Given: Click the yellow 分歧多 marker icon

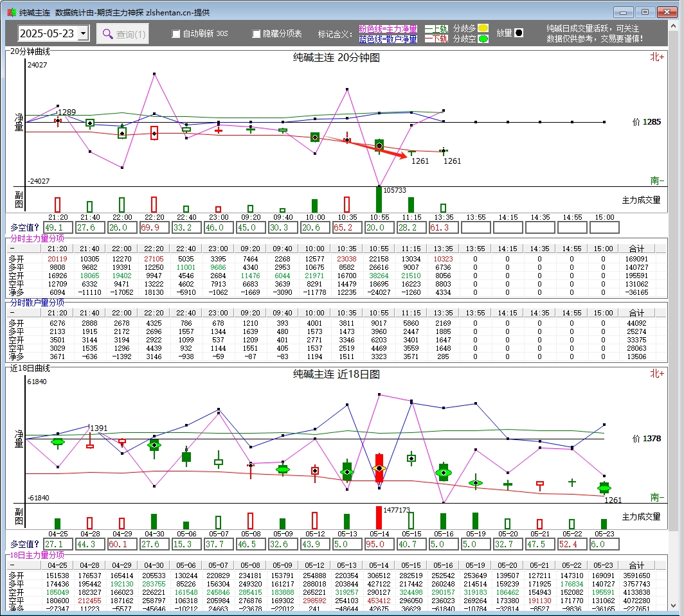Looking at the screenshot, I should pyautogui.click(x=483, y=28).
